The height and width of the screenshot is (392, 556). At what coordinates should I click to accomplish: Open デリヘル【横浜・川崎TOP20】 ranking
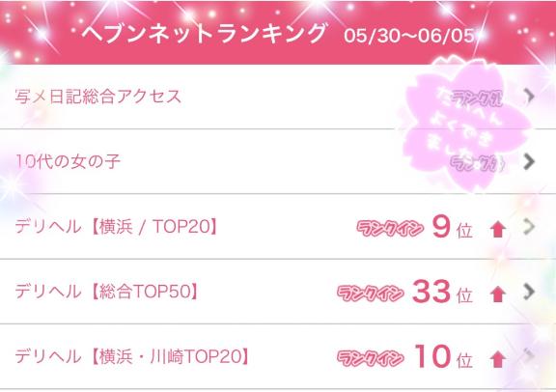coord(278,356)
